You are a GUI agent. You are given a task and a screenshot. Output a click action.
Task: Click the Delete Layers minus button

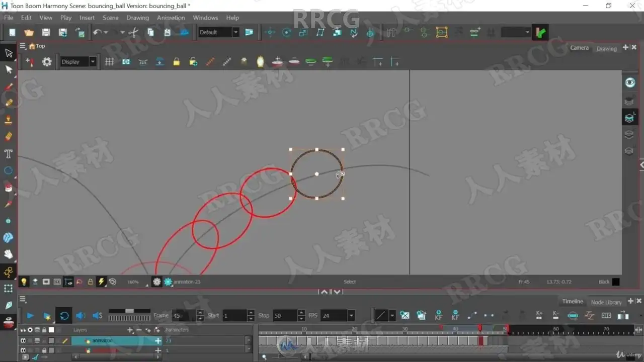[x=139, y=330]
